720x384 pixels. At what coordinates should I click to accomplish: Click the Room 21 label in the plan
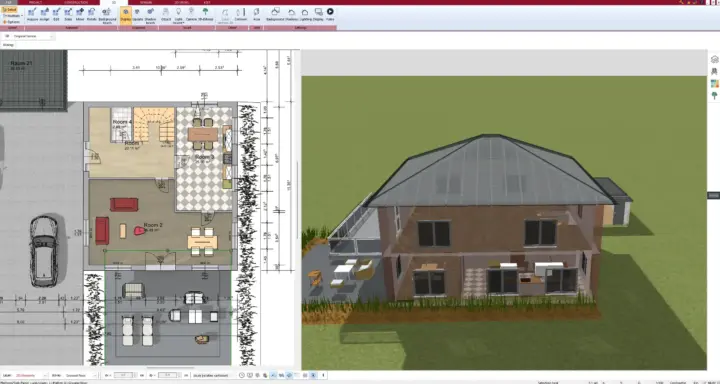pyautogui.click(x=22, y=63)
